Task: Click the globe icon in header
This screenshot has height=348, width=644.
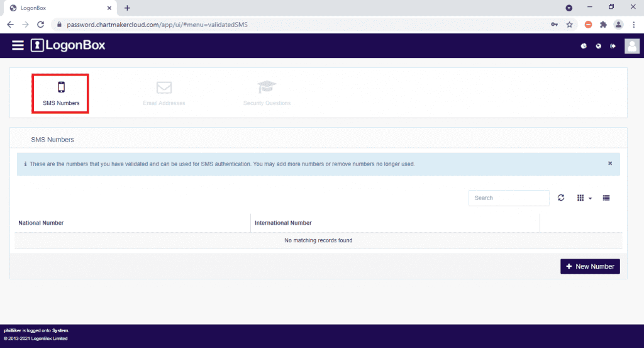Action: point(597,46)
